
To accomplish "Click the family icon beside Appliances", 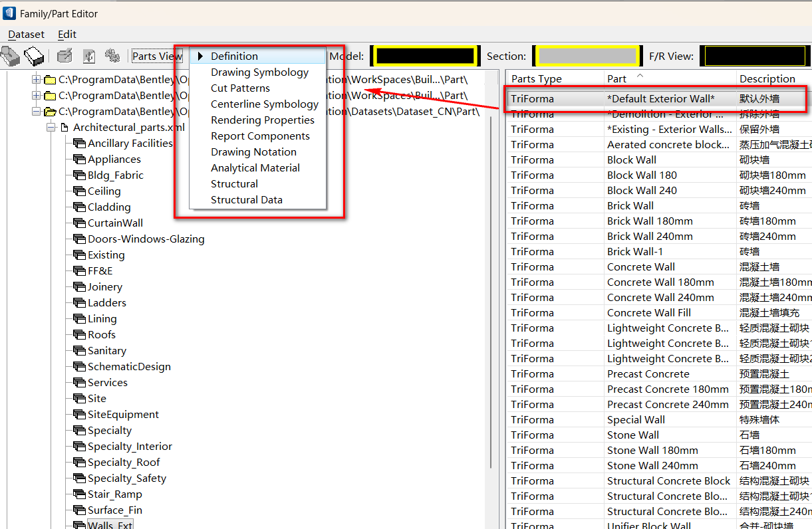I will click(x=80, y=159).
